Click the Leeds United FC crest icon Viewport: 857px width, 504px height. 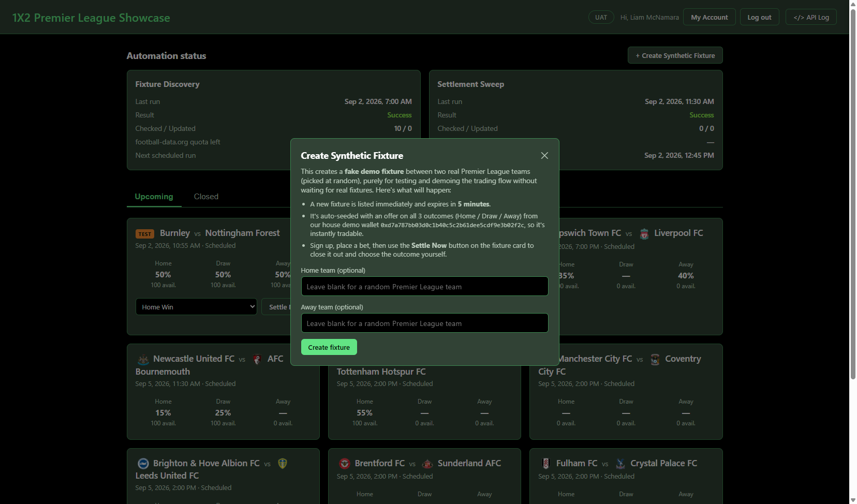coord(283,464)
